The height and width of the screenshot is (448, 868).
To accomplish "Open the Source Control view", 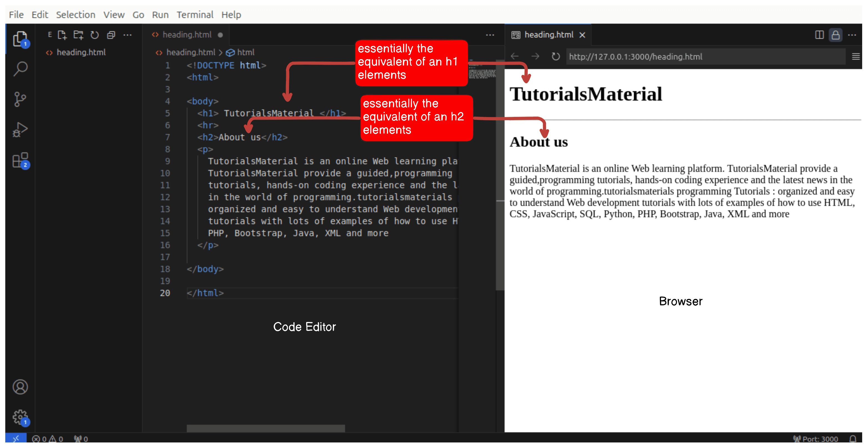I will coord(20,99).
